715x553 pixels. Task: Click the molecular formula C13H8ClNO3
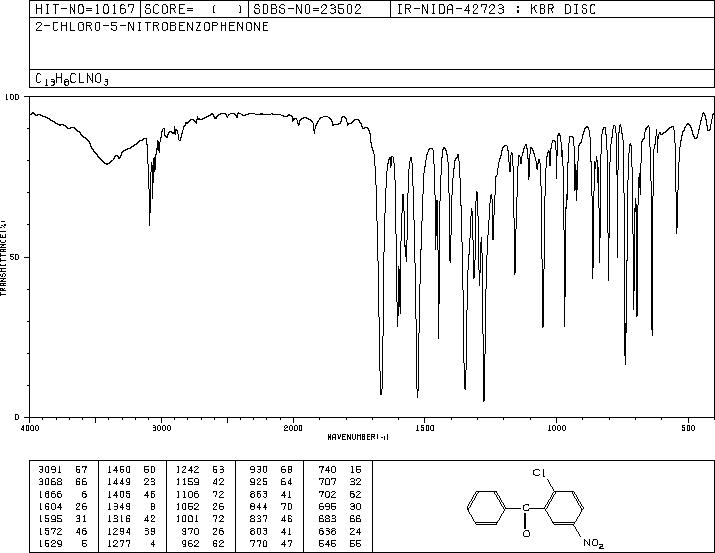[x=72, y=79]
